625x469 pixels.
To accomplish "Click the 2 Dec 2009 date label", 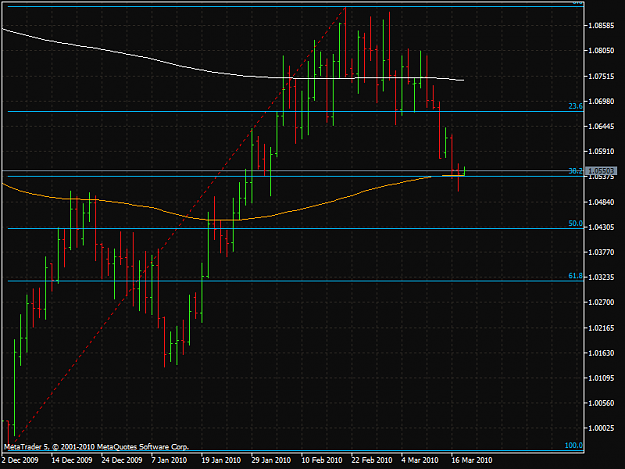I will (20, 460).
